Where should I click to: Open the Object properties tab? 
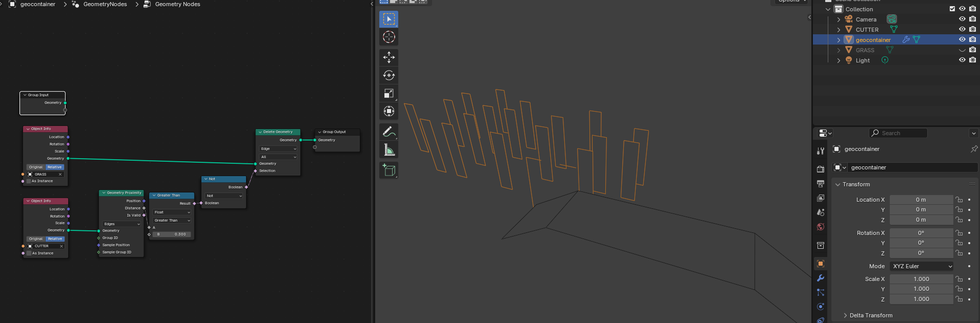(821, 264)
